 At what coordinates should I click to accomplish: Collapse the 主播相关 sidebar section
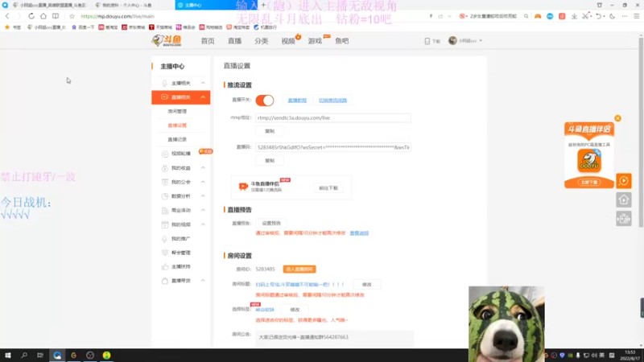(203, 83)
